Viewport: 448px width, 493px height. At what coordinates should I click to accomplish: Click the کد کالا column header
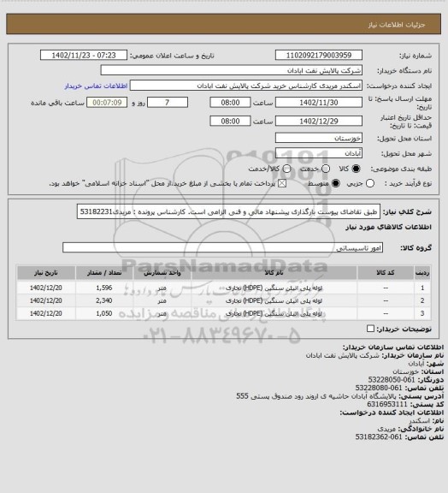click(386, 273)
